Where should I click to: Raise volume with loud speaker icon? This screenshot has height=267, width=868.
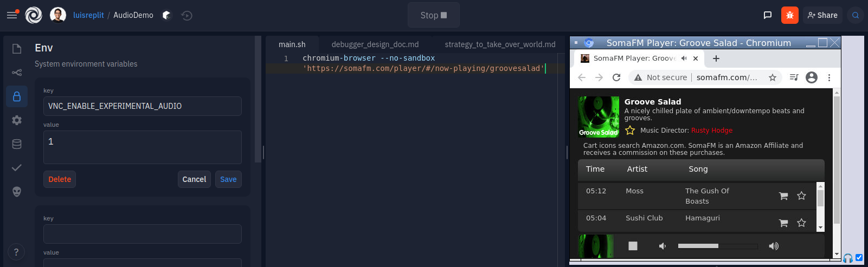[x=774, y=246]
